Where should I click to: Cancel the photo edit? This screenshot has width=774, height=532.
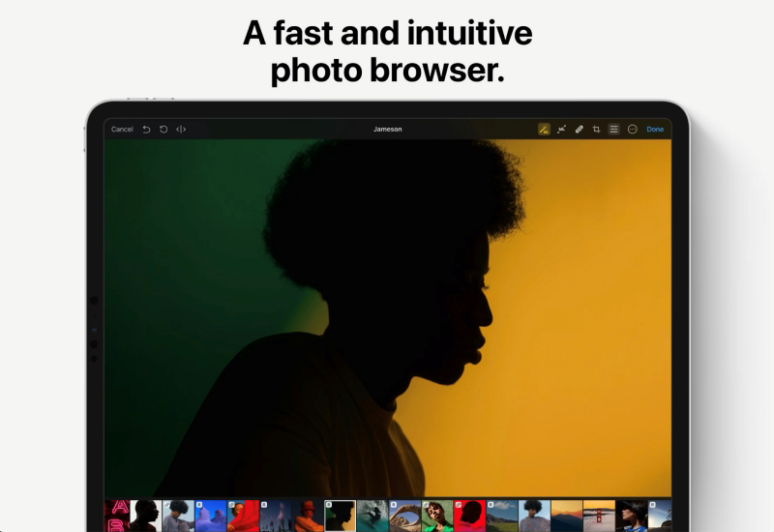pyautogui.click(x=122, y=130)
